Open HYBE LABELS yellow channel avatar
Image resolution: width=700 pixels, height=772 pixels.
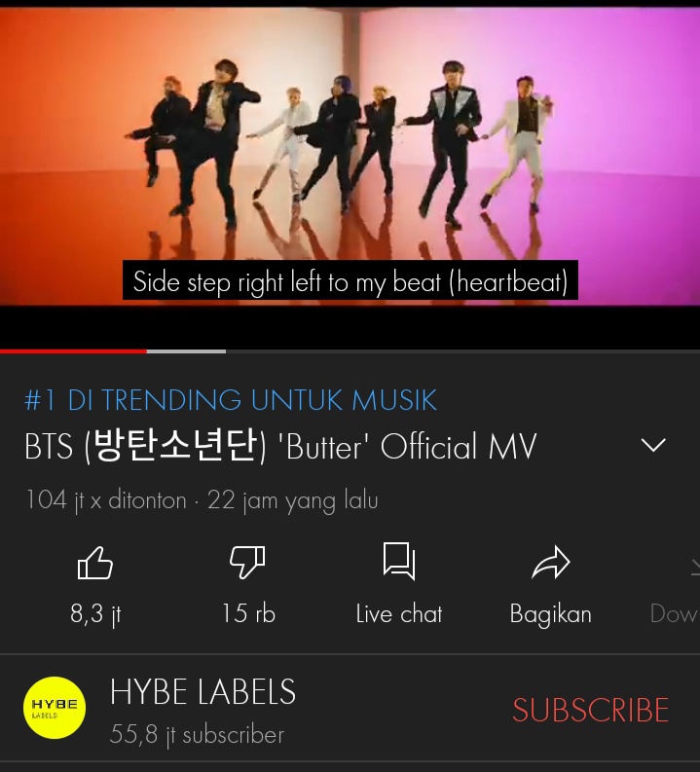coord(55,708)
